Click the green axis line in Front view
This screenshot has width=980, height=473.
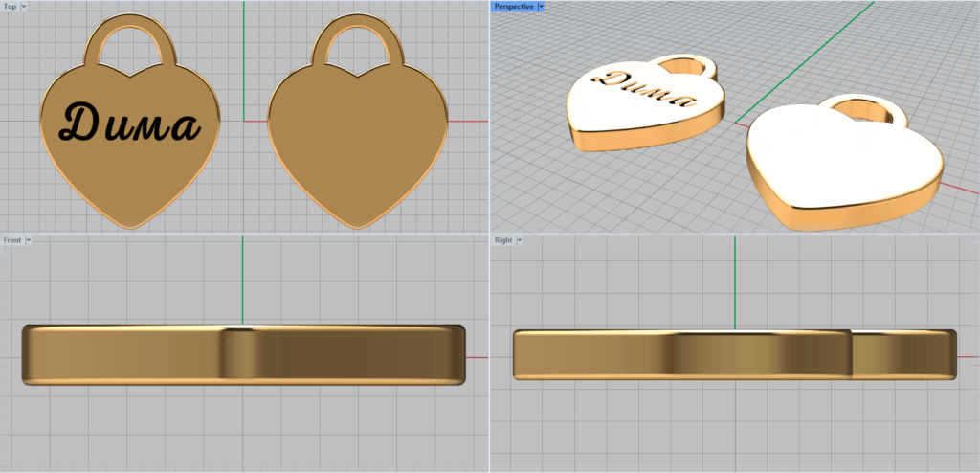(243, 278)
